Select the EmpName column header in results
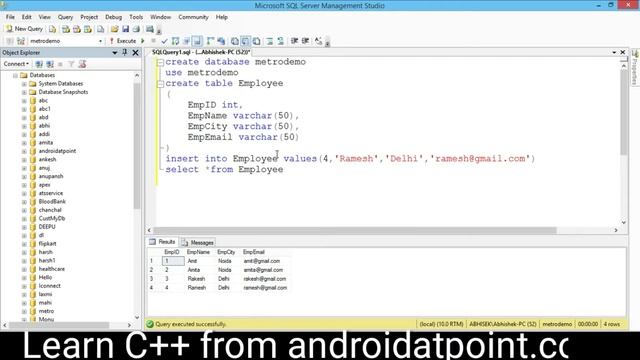 (x=198, y=252)
